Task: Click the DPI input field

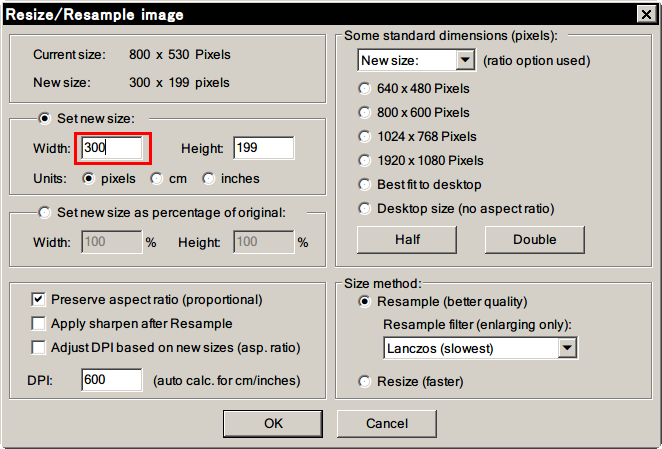Action: [112, 380]
